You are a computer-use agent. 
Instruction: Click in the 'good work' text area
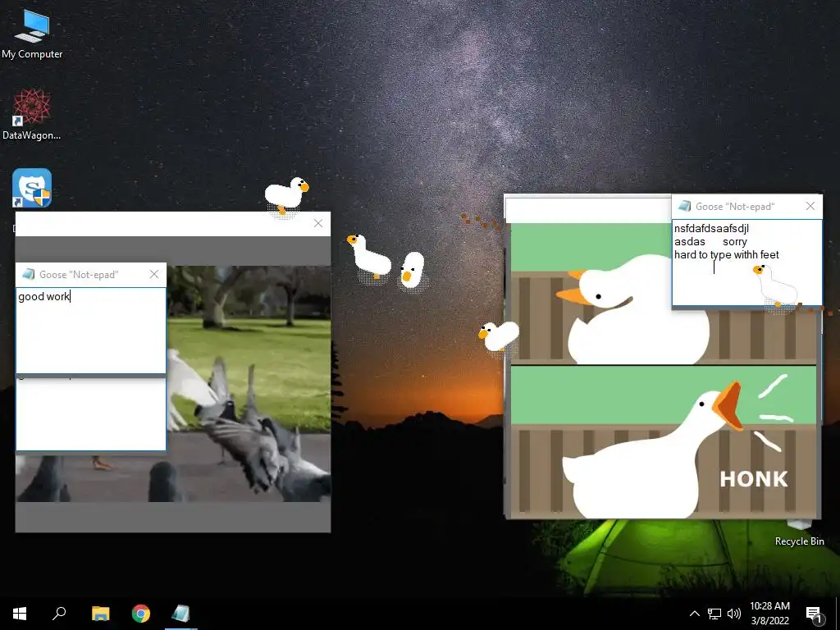pos(91,330)
